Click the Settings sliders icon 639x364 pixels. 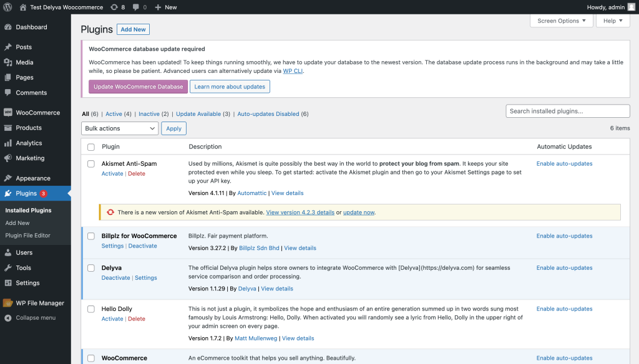click(7, 282)
